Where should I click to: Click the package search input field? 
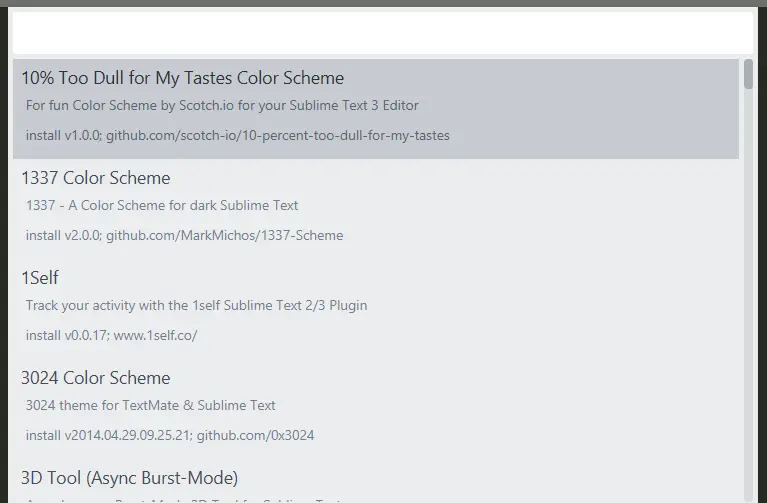[382, 32]
